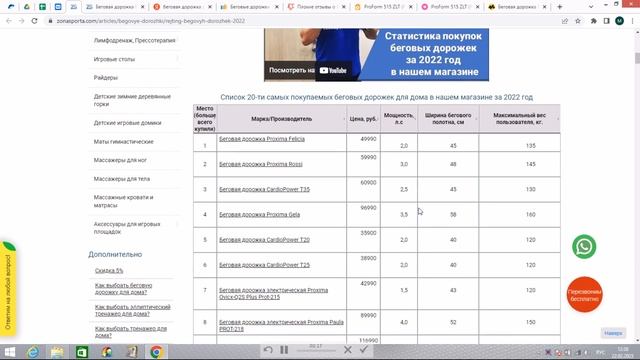The width and height of the screenshot is (640, 360).
Task: Click the site lock icon in address bar
Action: [x=50, y=21]
